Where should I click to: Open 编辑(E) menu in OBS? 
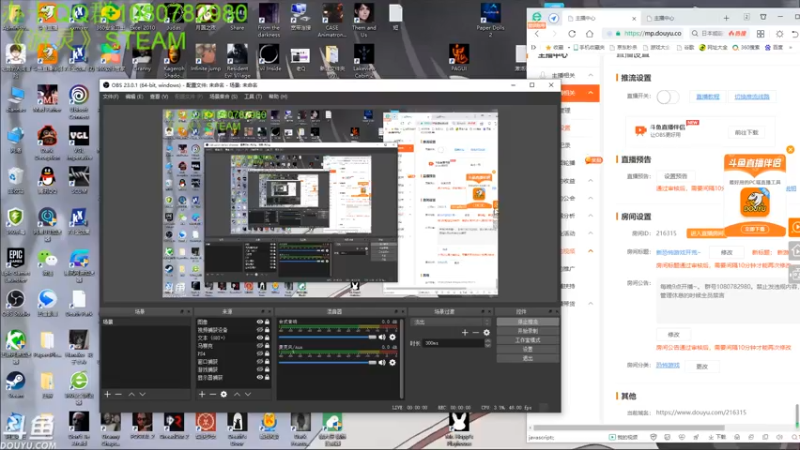(x=135, y=96)
